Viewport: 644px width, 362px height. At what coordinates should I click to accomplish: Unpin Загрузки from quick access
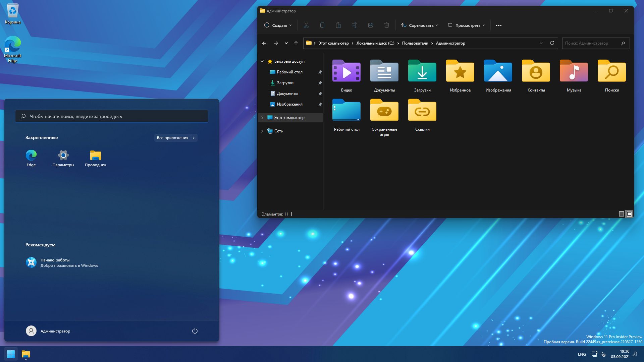point(320,83)
